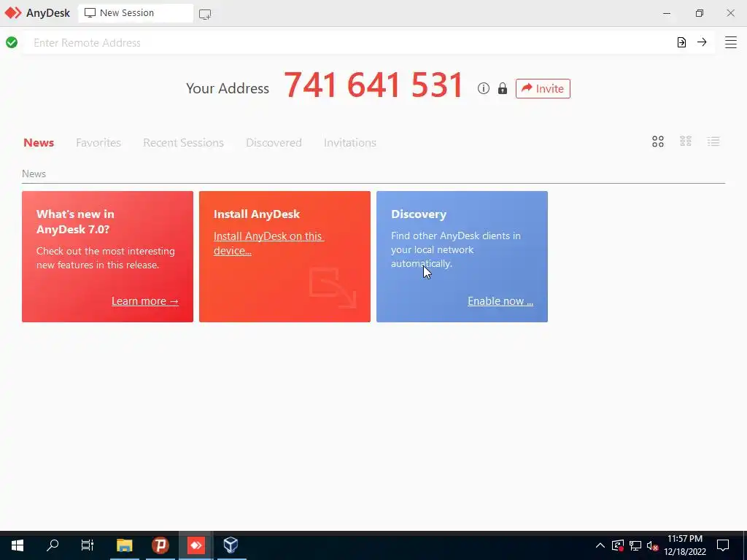Click the taskbar clock showing 11:57 PM

(x=684, y=545)
